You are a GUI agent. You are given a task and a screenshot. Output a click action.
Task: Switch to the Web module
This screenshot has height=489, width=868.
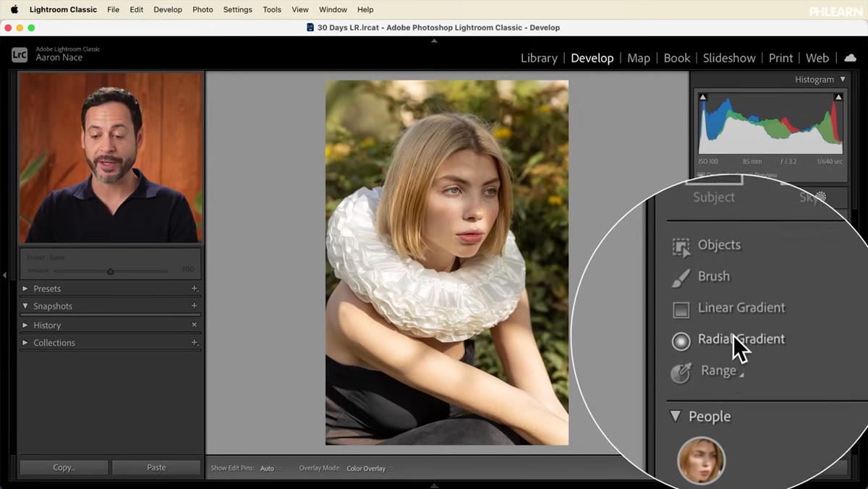click(817, 58)
